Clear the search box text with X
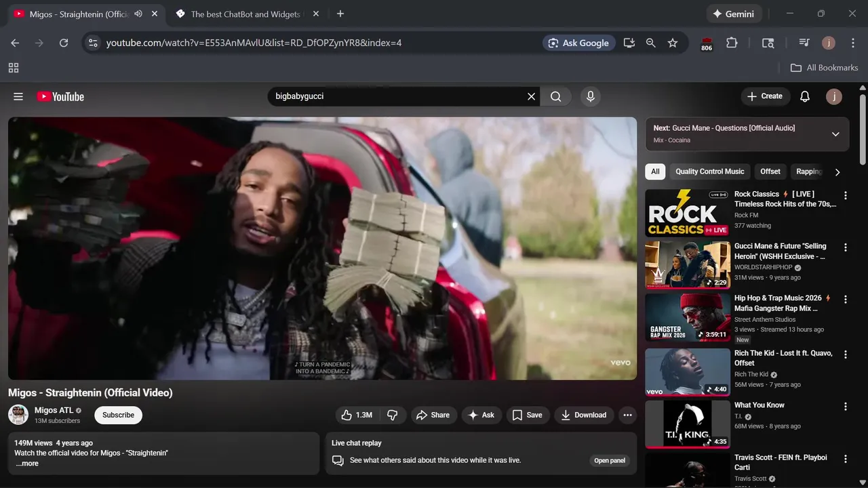The image size is (868, 488). point(532,96)
